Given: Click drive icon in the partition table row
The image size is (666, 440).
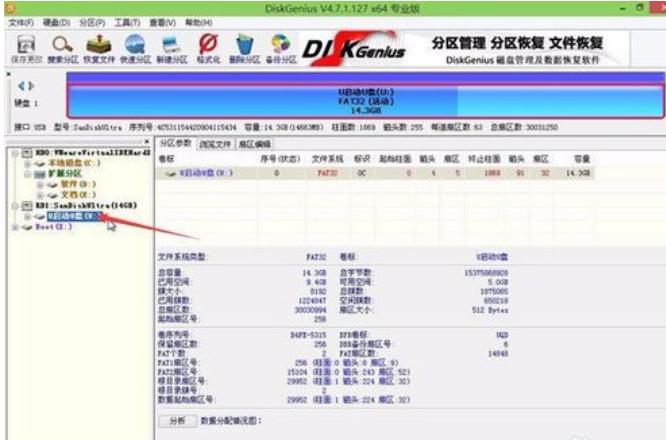Looking at the screenshot, I should pos(171,173).
